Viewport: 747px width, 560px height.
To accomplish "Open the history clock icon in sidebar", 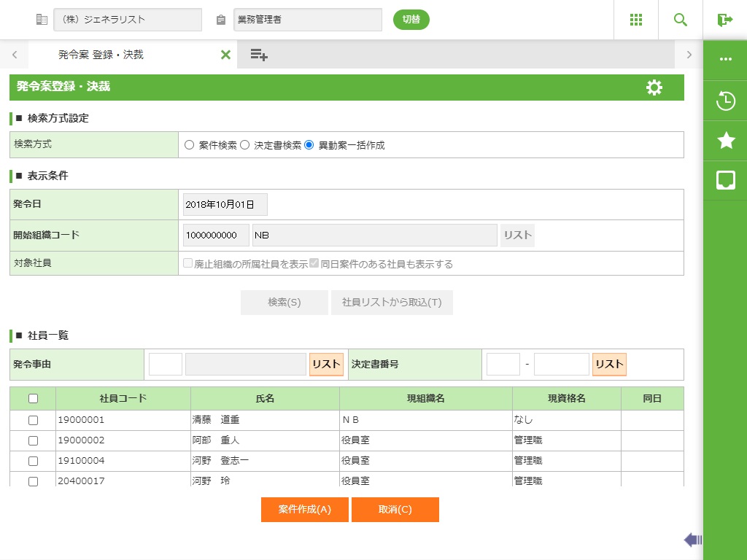I will coord(726,101).
